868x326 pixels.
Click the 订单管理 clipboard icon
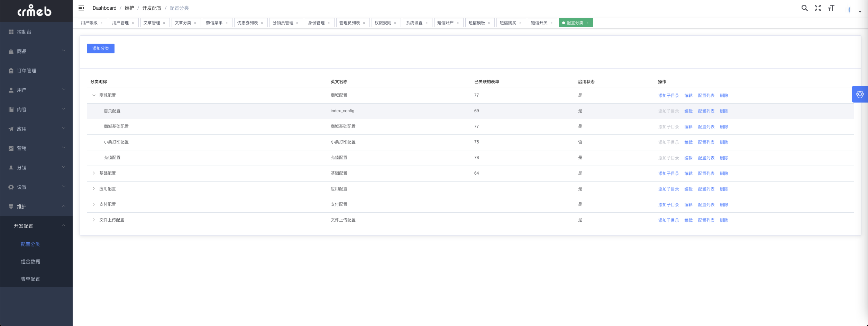pos(11,71)
